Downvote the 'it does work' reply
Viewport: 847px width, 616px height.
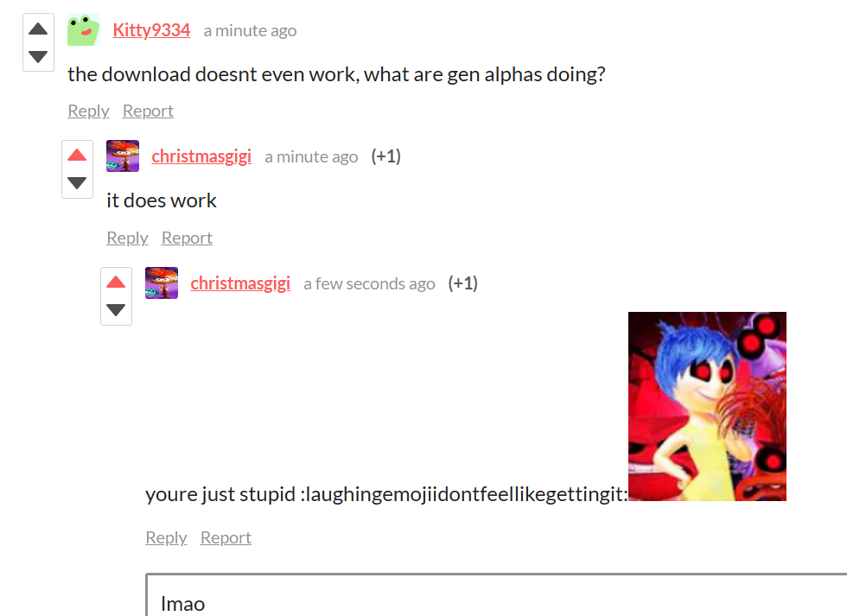pyautogui.click(x=77, y=183)
